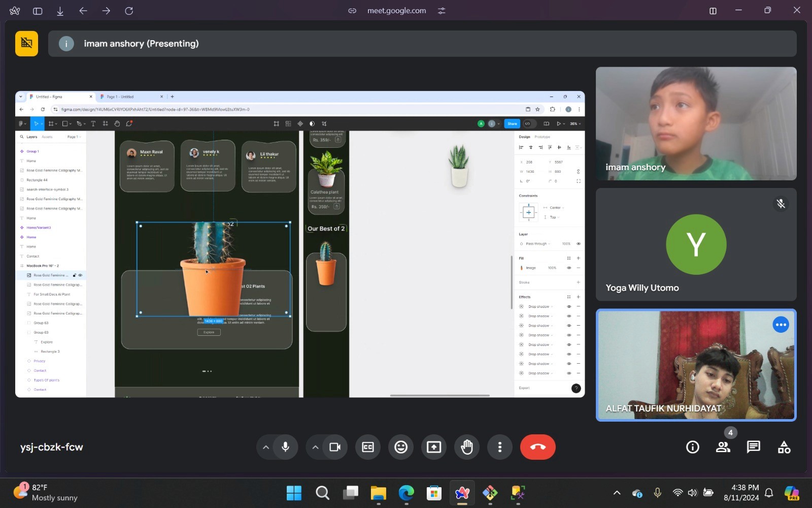Click the Figma Share button
This screenshot has height=508, width=812.
coord(512,123)
